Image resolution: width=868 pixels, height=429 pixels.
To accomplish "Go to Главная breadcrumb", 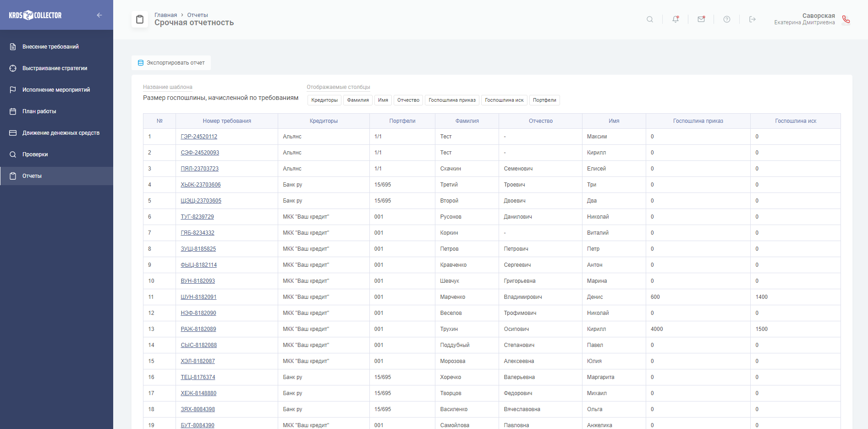I will pyautogui.click(x=165, y=15).
